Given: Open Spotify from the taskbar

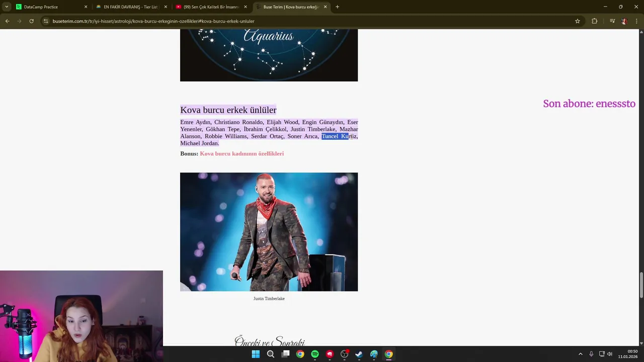Looking at the screenshot, I should 315,354.
